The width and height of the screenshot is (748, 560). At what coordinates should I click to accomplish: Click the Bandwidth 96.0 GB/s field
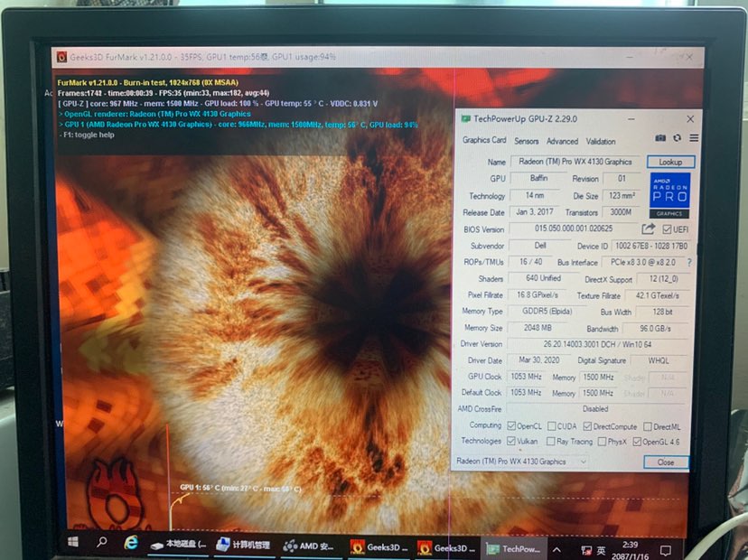(656, 329)
